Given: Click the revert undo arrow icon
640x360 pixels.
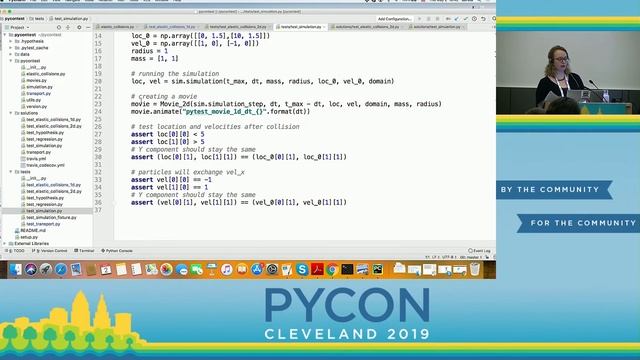Looking at the screenshot, I should (483, 19).
